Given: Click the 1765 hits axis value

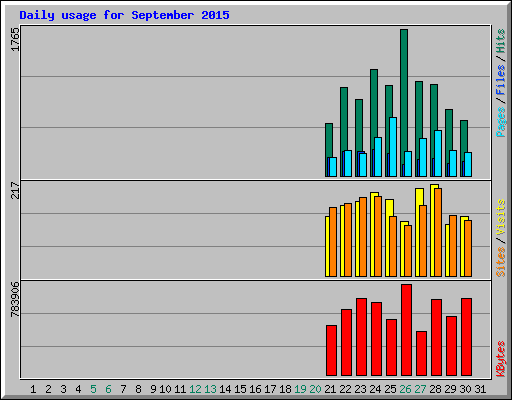Looking at the screenshot, I should point(15,39).
